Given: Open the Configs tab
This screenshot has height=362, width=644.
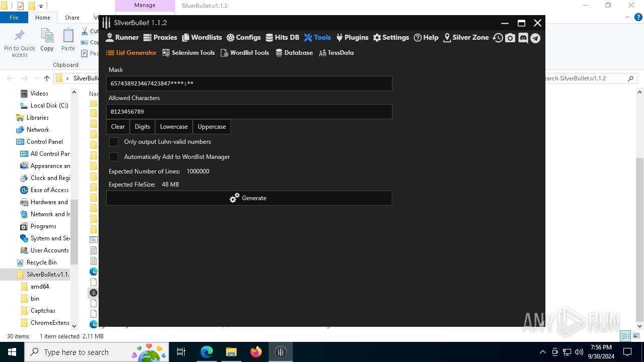Looking at the screenshot, I should click(244, 38).
